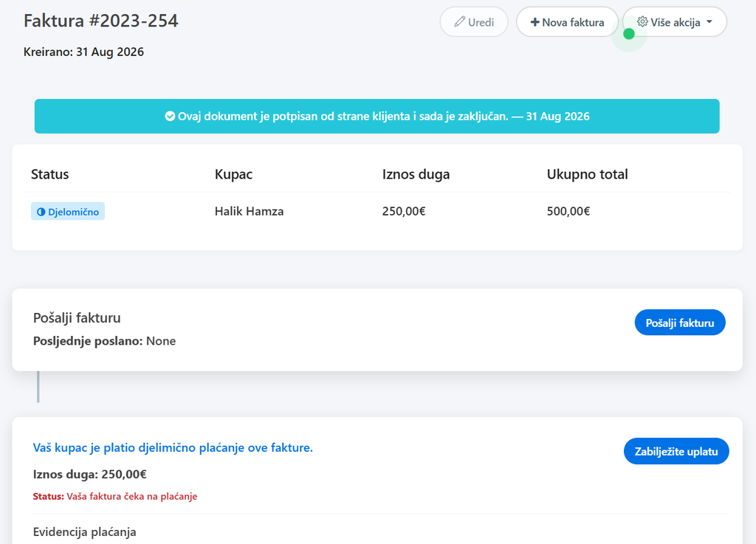The image size is (756, 544).
Task: Click the bold Iznos duga: 250,00€ line
Action: pos(89,475)
